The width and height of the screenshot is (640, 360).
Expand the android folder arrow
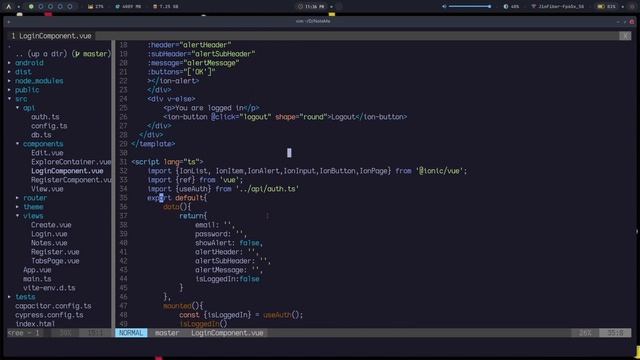(x=9, y=63)
